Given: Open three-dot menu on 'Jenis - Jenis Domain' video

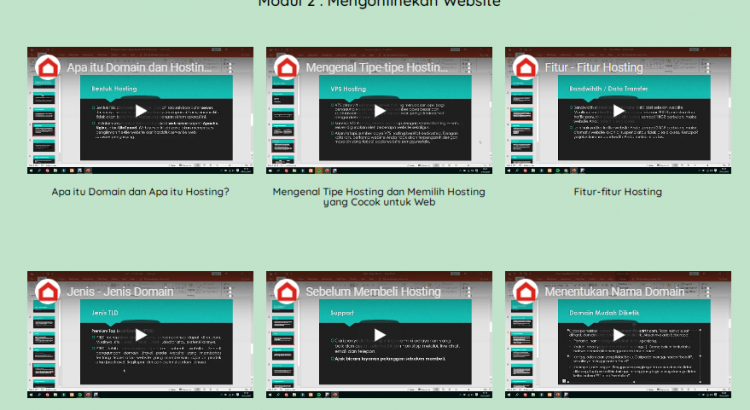Looking at the screenshot, I should click(x=229, y=292).
